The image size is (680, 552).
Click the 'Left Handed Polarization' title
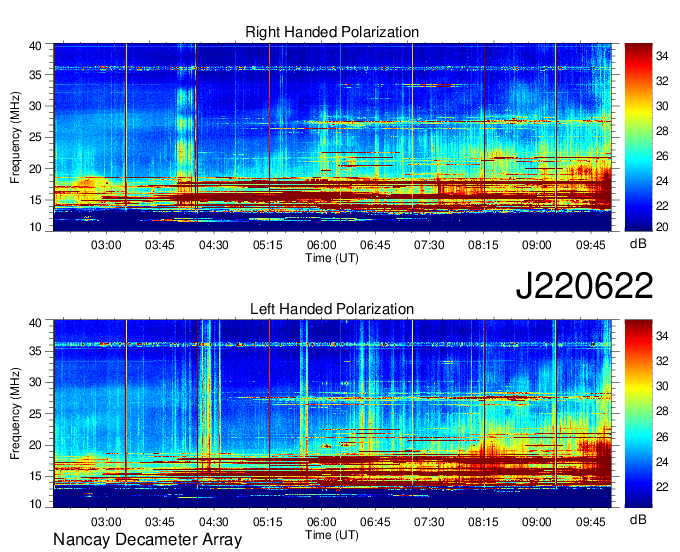[332, 309]
